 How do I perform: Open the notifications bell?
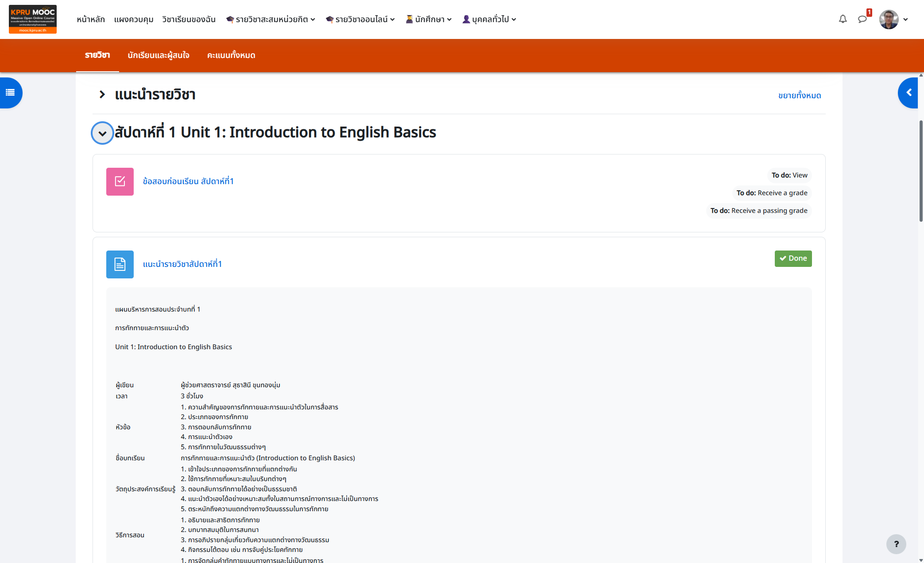pos(843,19)
